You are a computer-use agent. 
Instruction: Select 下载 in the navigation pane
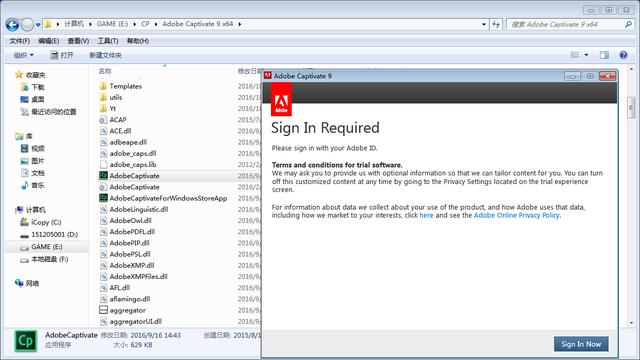pyautogui.click(x=38, y=87)
